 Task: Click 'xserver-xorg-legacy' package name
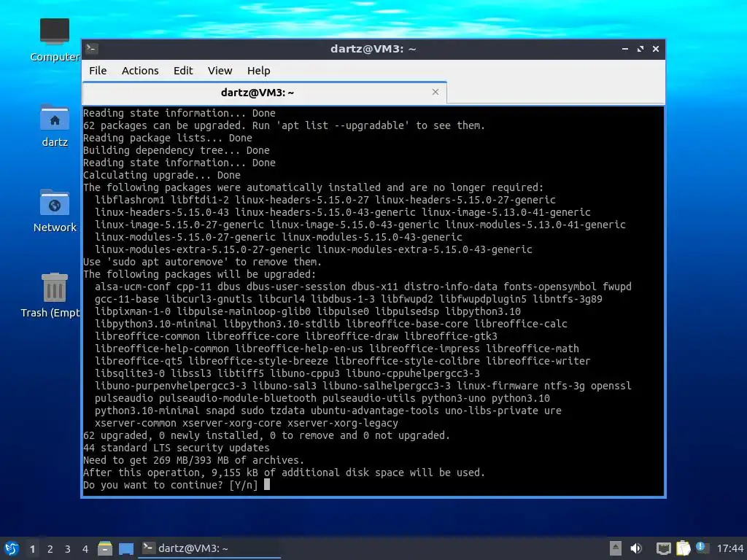pyautogui.click(x=343, y=423)
